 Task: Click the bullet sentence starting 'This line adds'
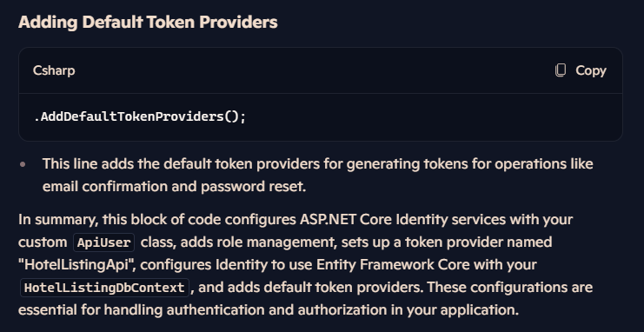(317, 175)
